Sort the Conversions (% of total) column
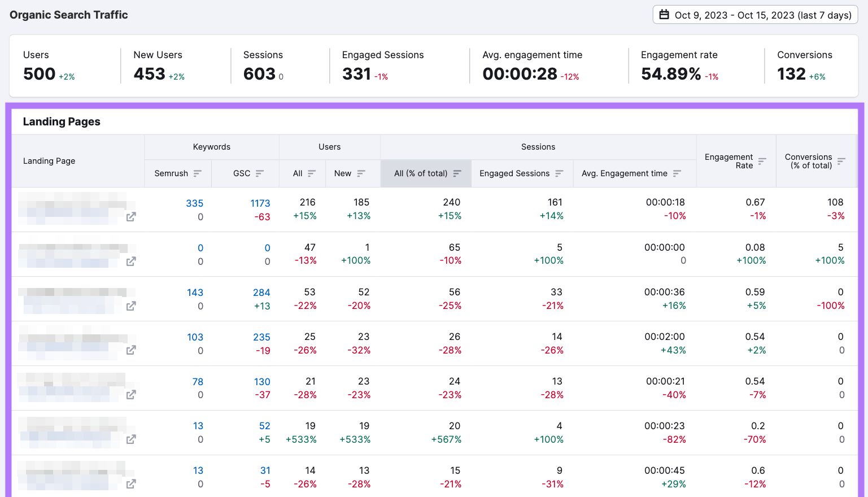 point(842,160)
